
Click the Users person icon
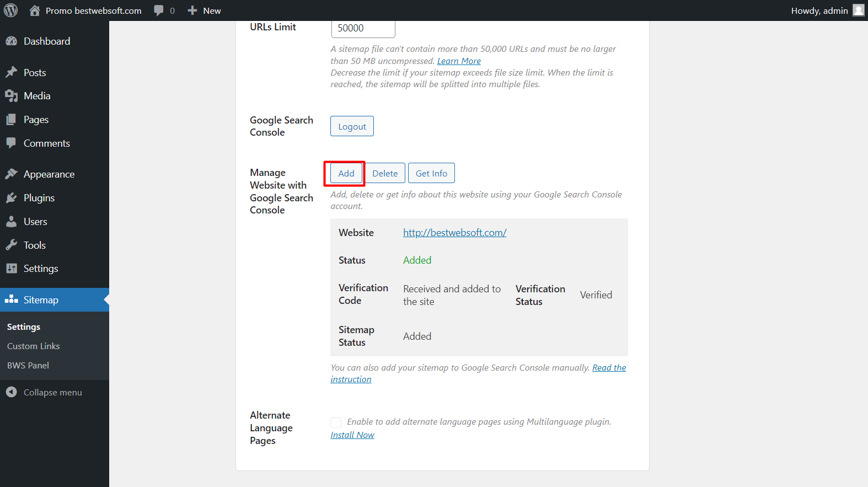point(12,222)
